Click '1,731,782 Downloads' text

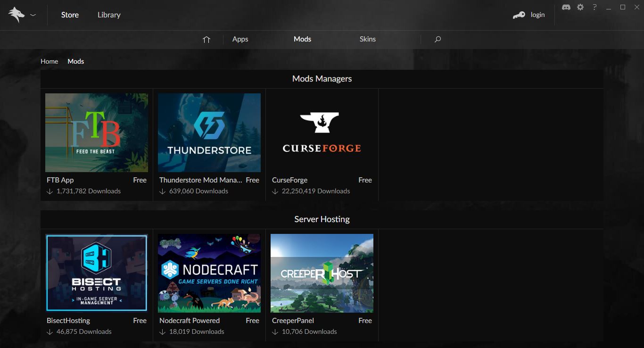pyautogui.click(x=89, y=191)
